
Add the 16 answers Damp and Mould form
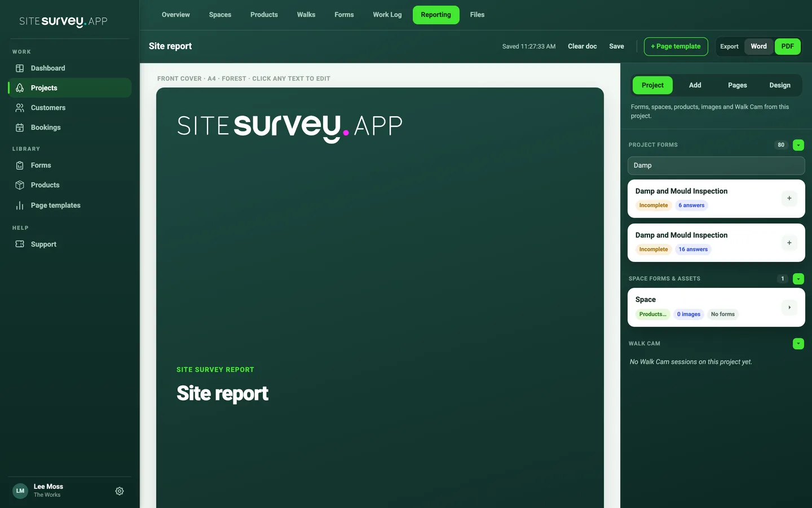(789, 243)
